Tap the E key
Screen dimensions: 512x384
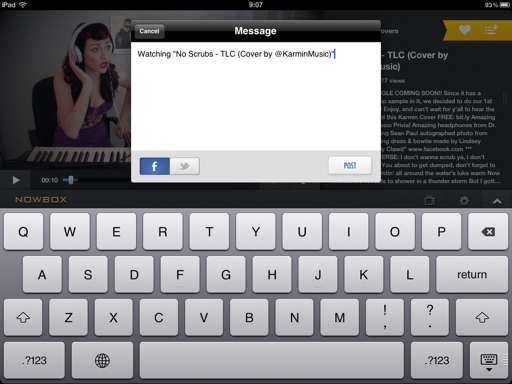(116, 232)
